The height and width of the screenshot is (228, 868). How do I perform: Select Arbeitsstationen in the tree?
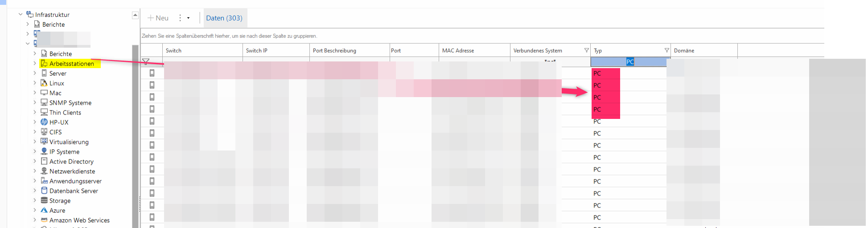point(71,64)
